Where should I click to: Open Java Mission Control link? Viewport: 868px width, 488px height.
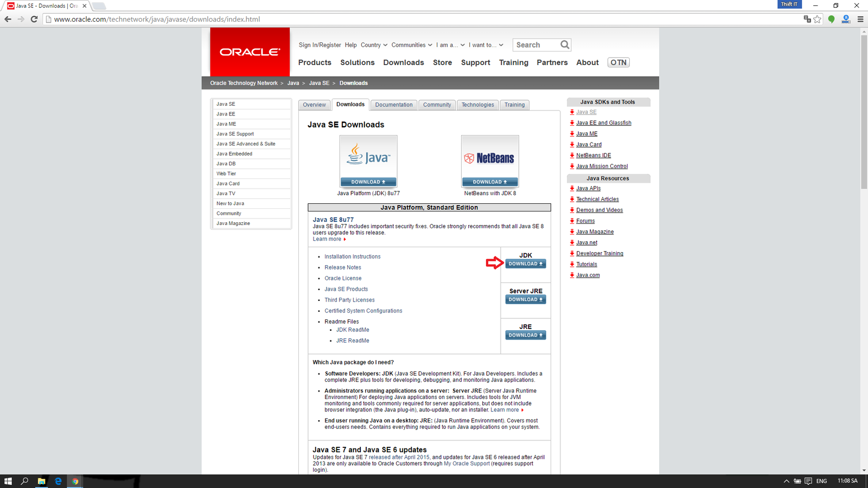point(602,166)
